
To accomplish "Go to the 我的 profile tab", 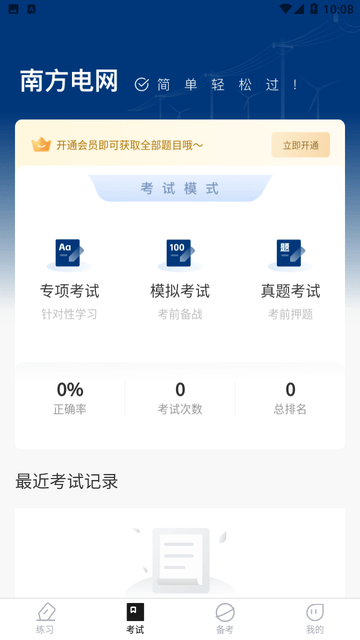I will point(315,618).
